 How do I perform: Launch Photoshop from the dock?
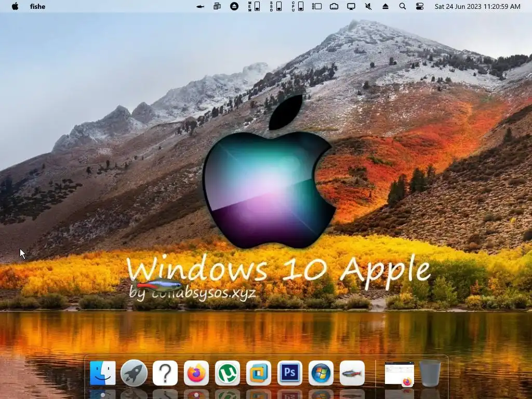(x=290, y=373)
